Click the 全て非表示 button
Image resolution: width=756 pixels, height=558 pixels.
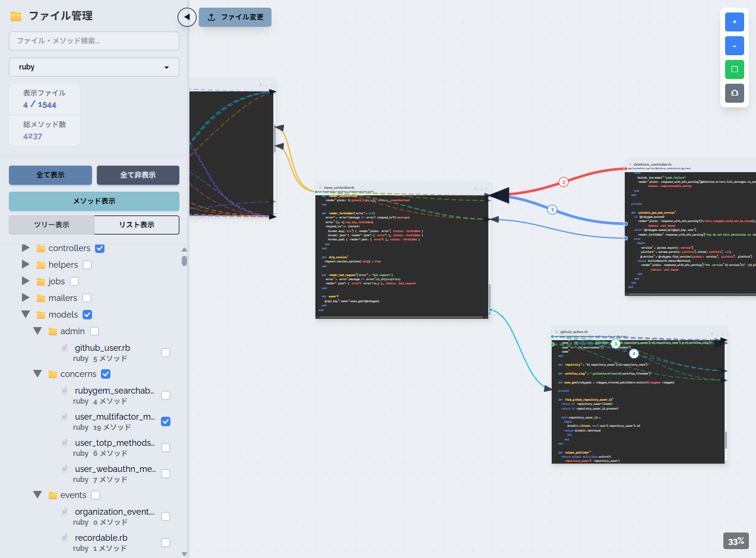coord(138,175)
